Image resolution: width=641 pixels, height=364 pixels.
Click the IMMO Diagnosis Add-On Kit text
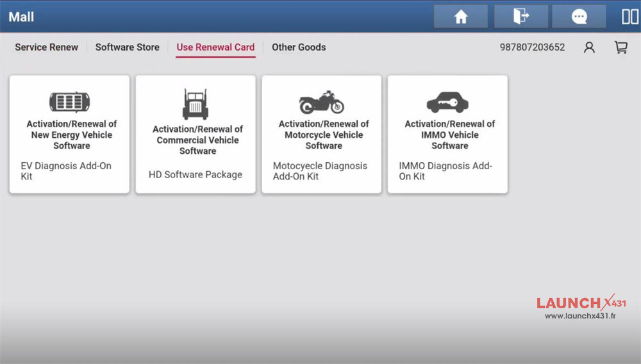445,171
